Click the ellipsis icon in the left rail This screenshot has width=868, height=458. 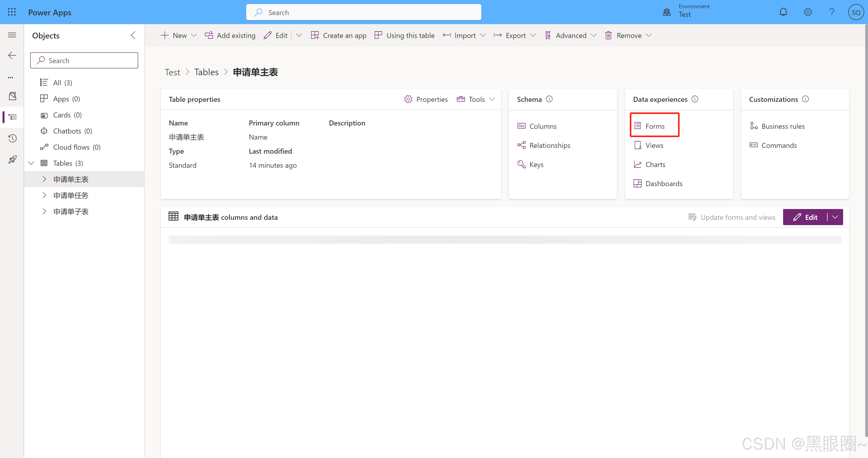(x=10, y=77)
